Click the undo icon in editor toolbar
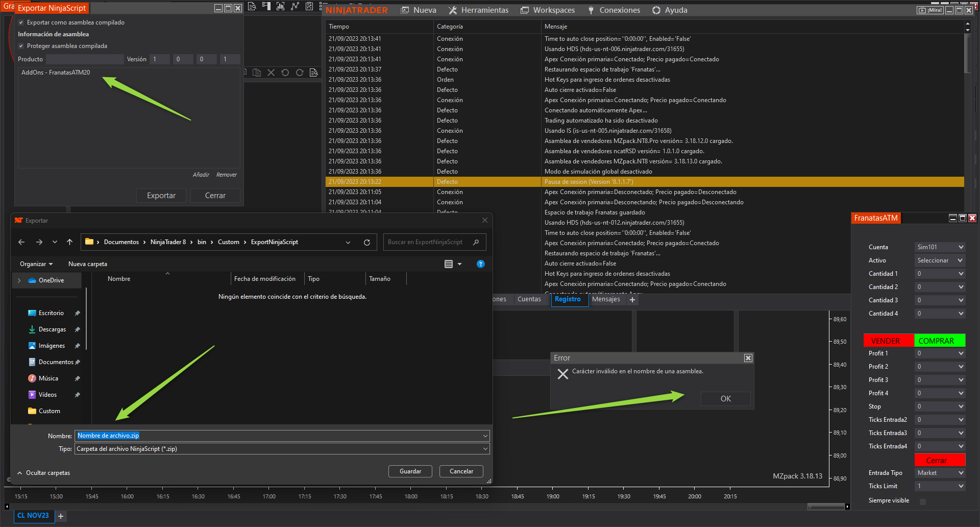The width and height of the screenshot is (980, 527). [285, 73]
